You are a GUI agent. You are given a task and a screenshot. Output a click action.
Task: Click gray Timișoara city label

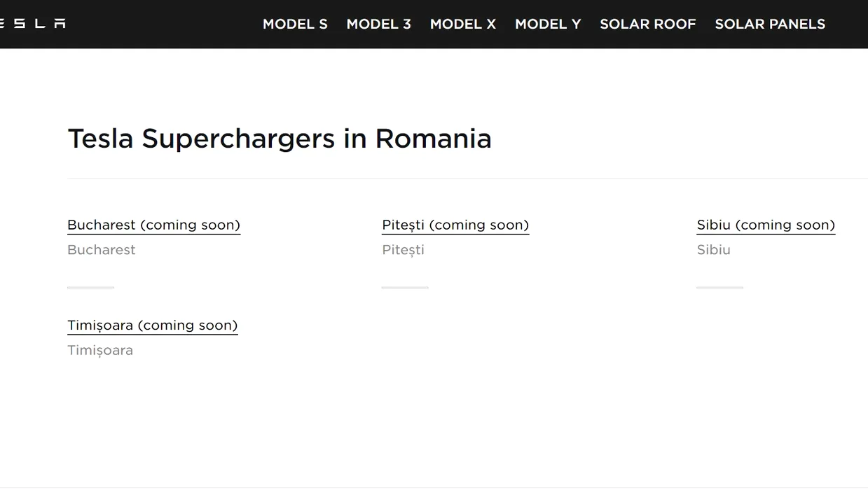(100, 350)
